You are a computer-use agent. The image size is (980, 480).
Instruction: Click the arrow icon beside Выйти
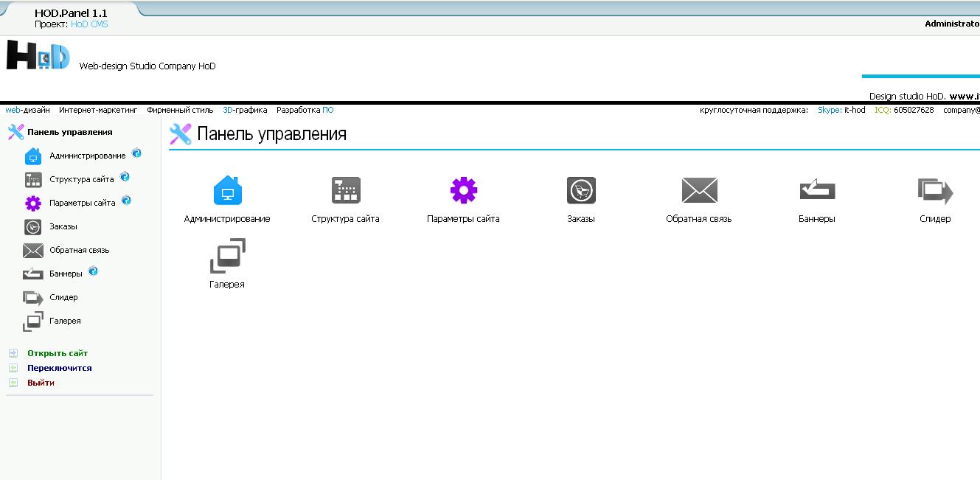13,383
